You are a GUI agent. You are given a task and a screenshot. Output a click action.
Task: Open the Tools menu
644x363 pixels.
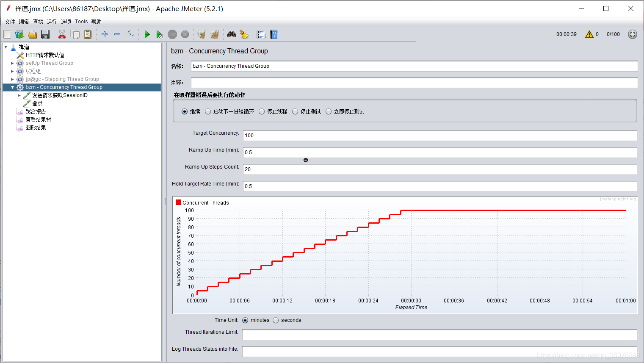[x=81, y=22]
